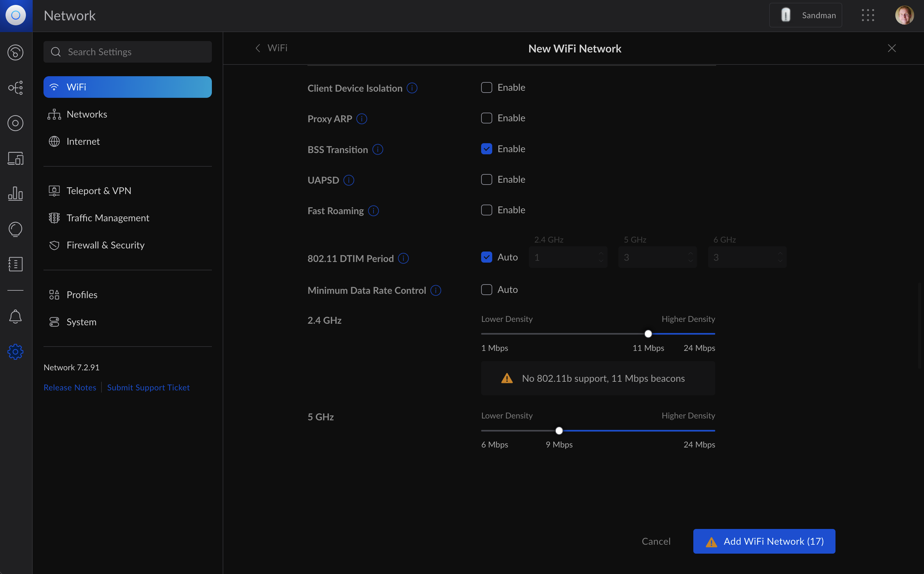The image size is (924, 574).
Task: Open the Dashboard speedometer icon
Action: 16,53
